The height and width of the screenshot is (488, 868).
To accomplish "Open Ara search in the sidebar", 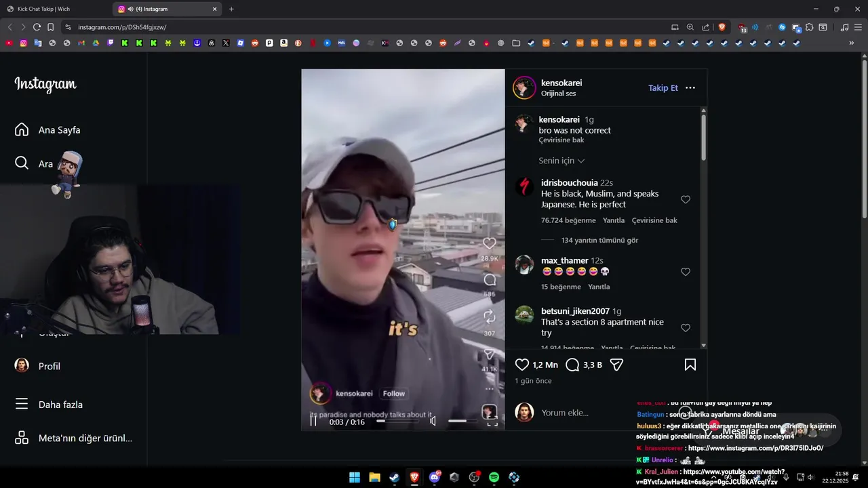I will click(34, 163).
